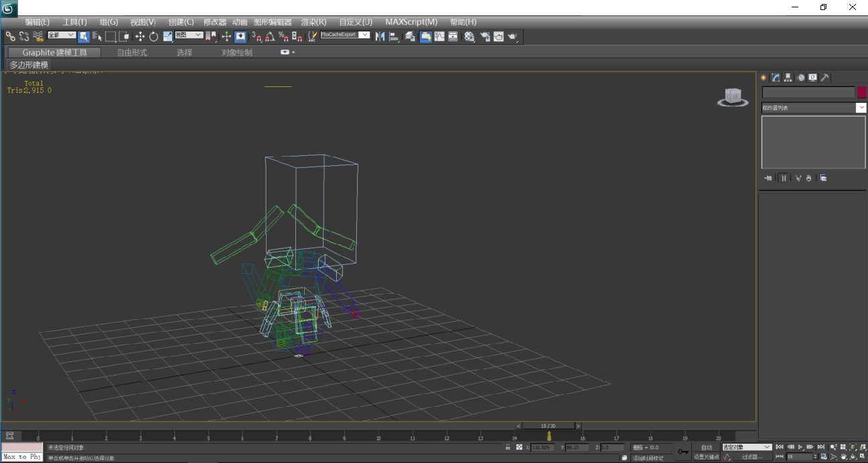Switch to Utilities hammer tab
Viewport: 868px width, 463px height.
825,78
